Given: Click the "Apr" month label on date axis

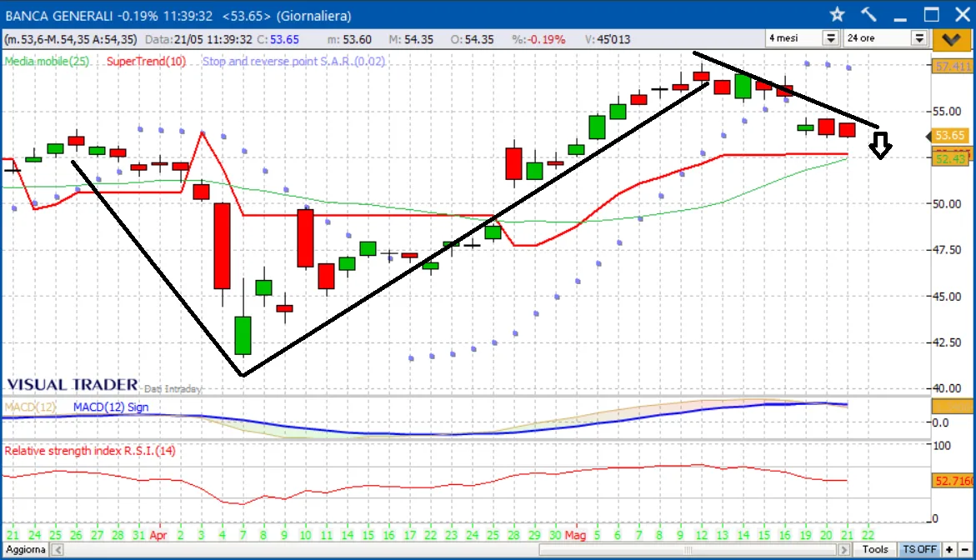Looking at the screenshot, I should tap(158, 535).
